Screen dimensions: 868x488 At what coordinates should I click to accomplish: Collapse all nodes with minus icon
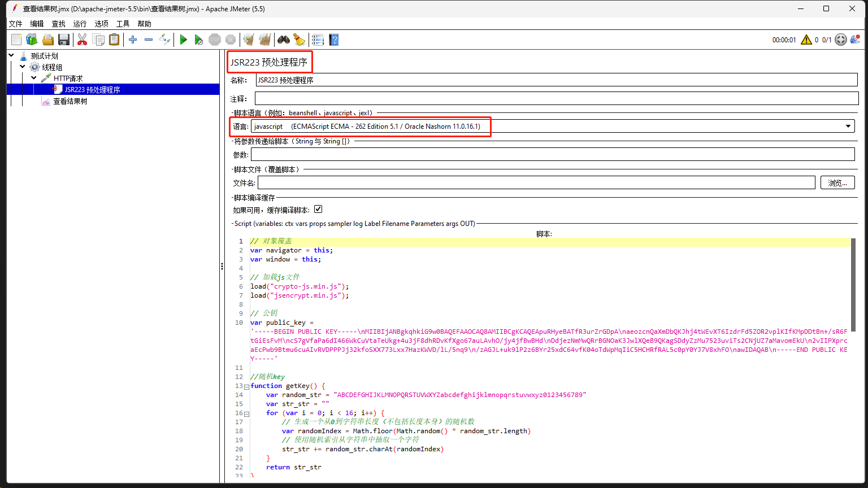point(149,40)
